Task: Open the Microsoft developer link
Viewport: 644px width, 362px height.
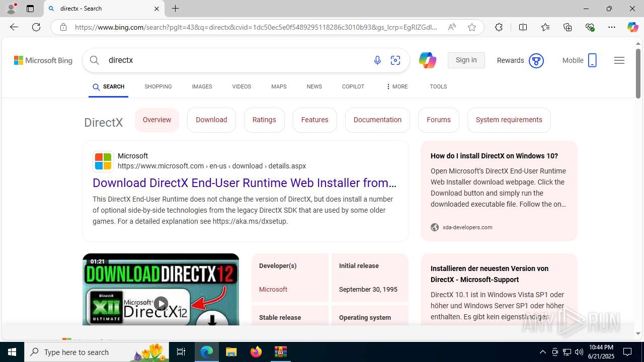Action: pos(273,290)
